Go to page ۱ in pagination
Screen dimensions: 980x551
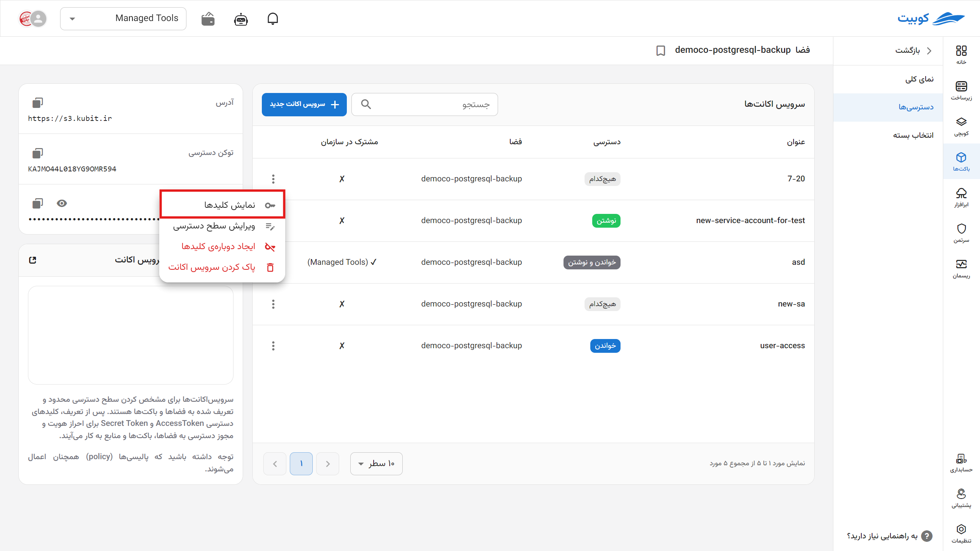coord(301,464)
